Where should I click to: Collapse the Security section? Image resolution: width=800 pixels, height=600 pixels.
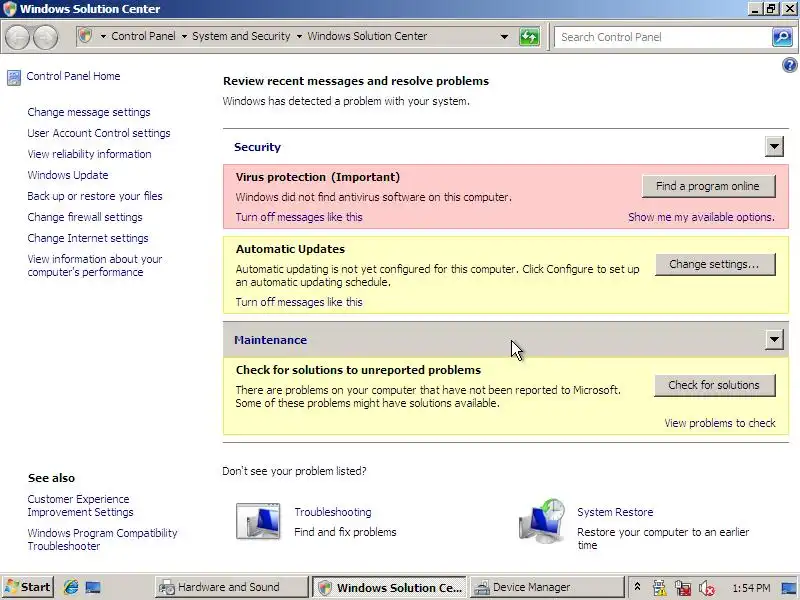point(774,147)
